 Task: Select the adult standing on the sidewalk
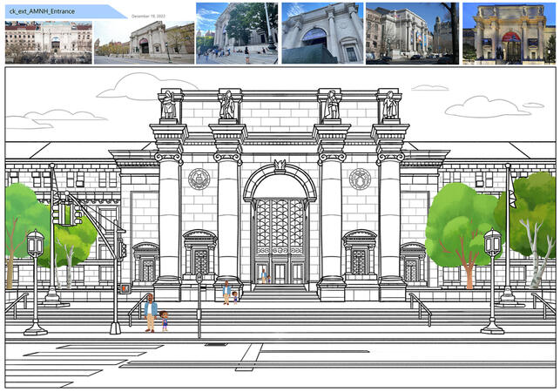pyautogui.click(x=151, y=313)
